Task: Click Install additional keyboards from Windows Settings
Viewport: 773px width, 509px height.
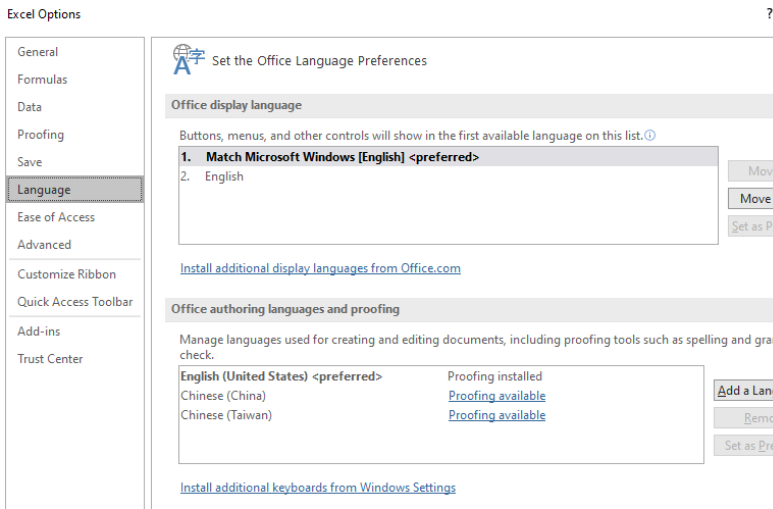Action: click(x=318, y=488)
